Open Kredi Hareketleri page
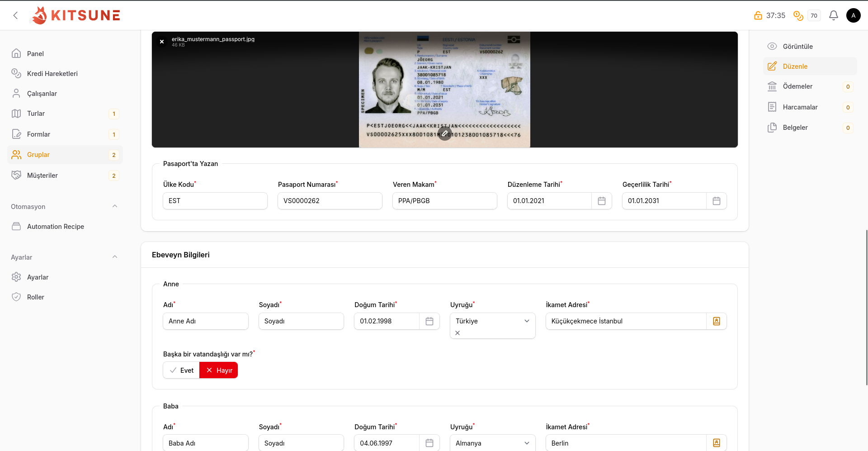 [x=65, y=73]
